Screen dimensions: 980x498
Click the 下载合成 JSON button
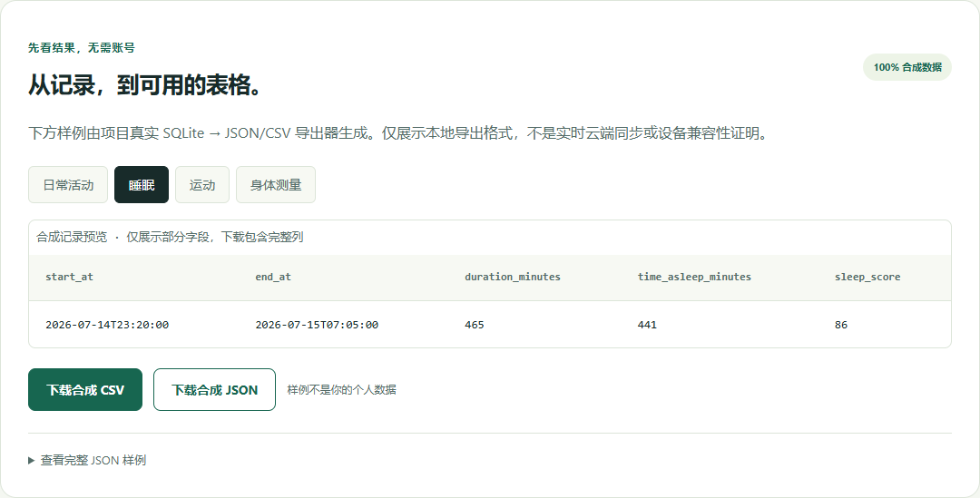point(214,390)
